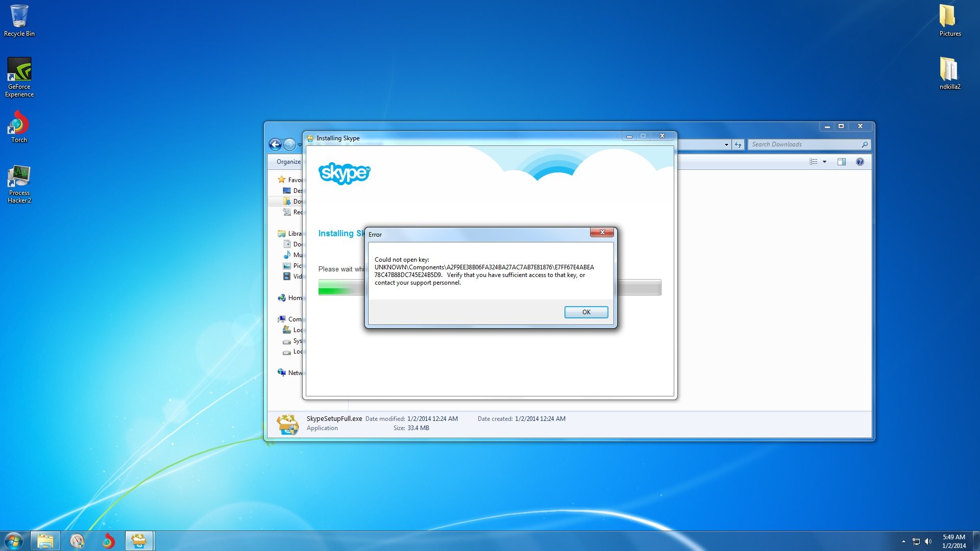The image size is (980, 551).
Task: Select Documents library in navigation pane
Action: 293,244
